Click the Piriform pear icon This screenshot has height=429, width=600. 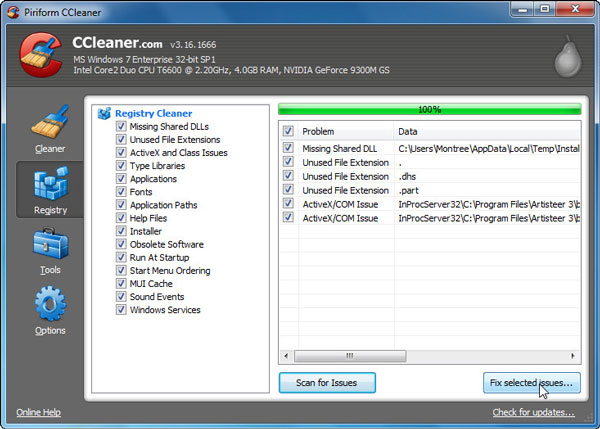coord(568,57)
